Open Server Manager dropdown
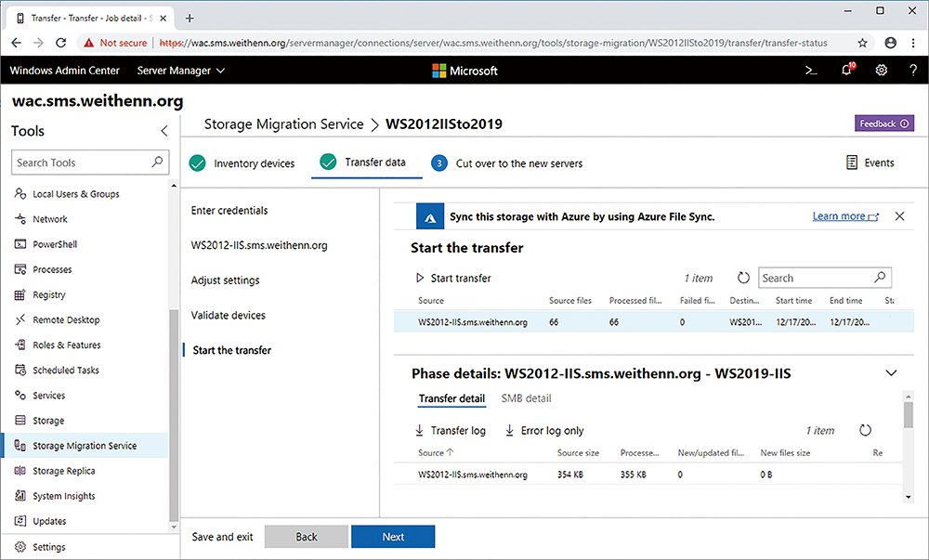929x560 pixels. (x=181, y=71)
